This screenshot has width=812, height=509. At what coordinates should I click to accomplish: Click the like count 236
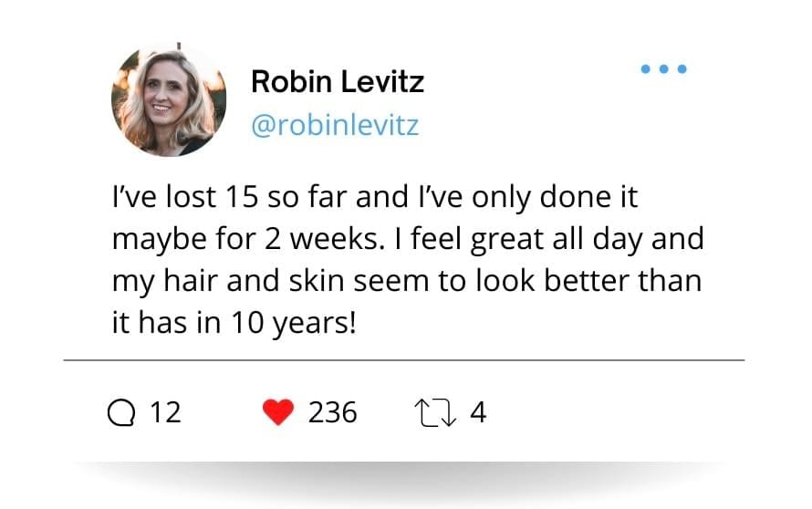tap(332, 412)
